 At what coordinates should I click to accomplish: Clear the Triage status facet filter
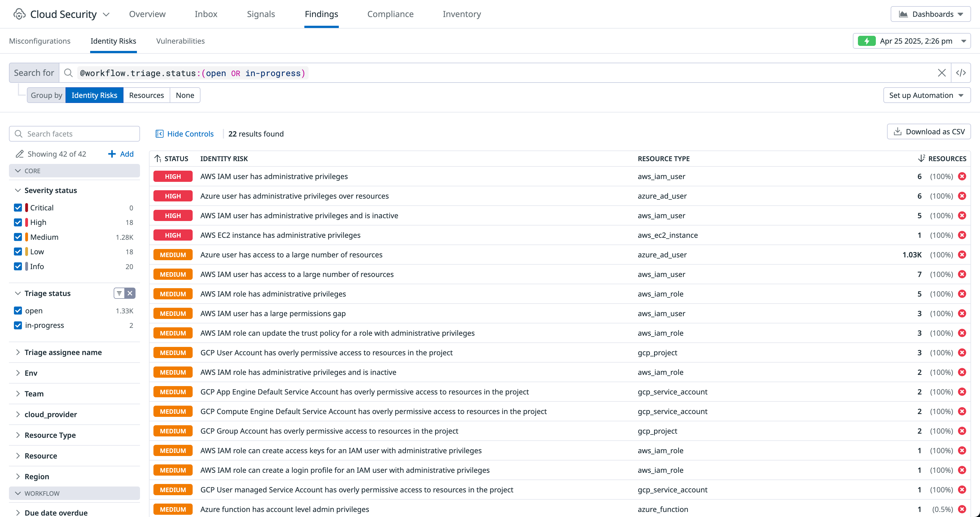click(130, 293)
